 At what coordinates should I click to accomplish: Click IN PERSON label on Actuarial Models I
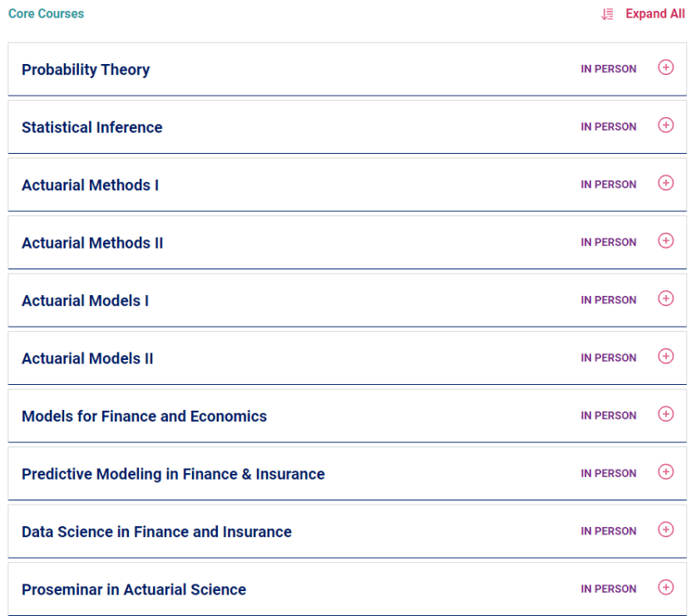(x=608, y=300)
